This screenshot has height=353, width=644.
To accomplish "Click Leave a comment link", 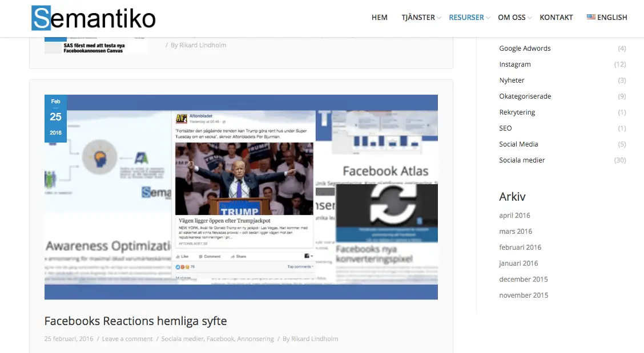I will coord(127,339).
